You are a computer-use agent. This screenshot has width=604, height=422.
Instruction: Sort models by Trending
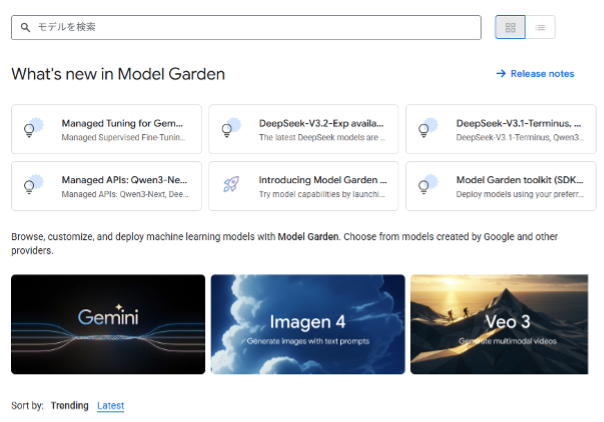point(70,405)
